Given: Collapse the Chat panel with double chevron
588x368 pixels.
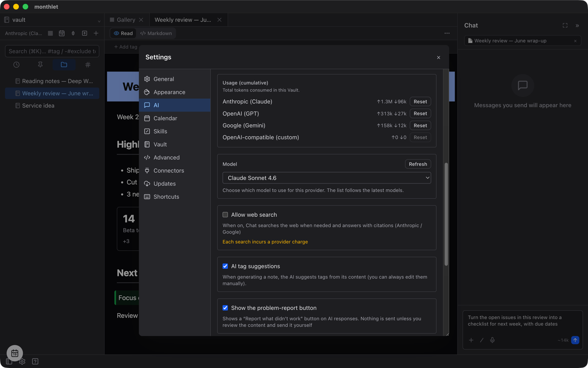Looking at the screenshot, I should point(577,25).
